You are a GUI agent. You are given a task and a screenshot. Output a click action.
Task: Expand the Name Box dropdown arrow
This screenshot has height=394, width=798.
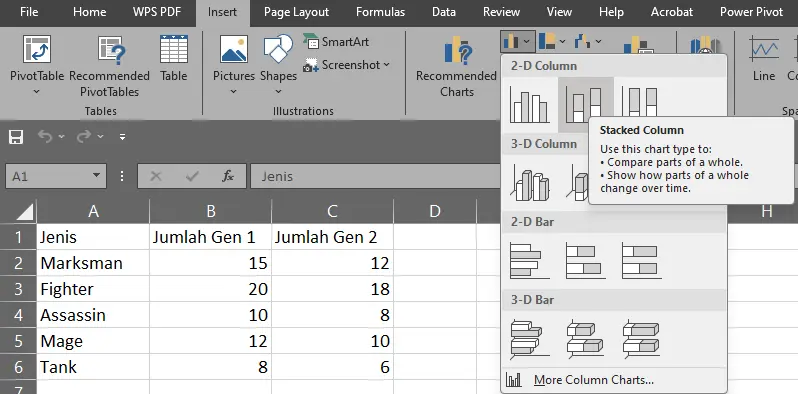click(96, 176)
